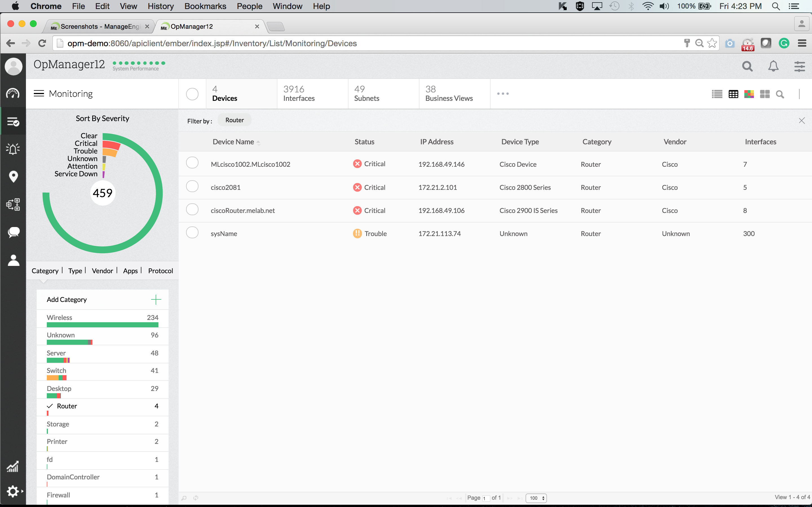Expand more options three-dot menu
The height and width of the screenshot is (507, 812).
tap(503, 94)
